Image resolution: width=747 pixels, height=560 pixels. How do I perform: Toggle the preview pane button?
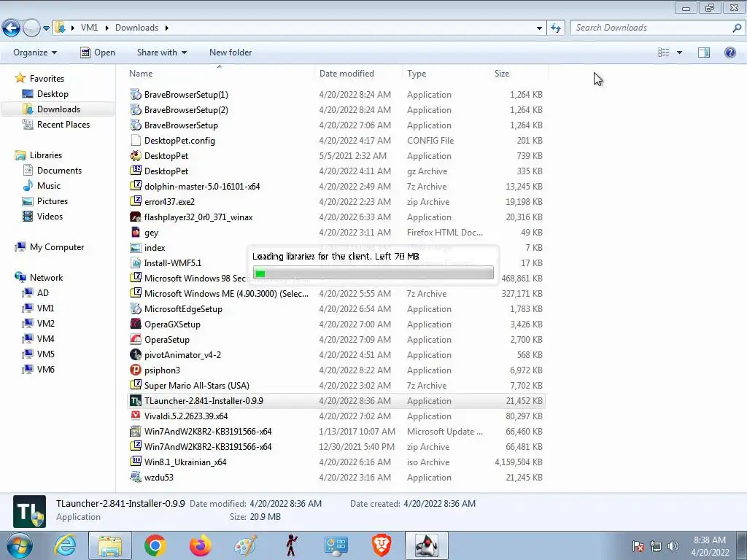point(704,52)
